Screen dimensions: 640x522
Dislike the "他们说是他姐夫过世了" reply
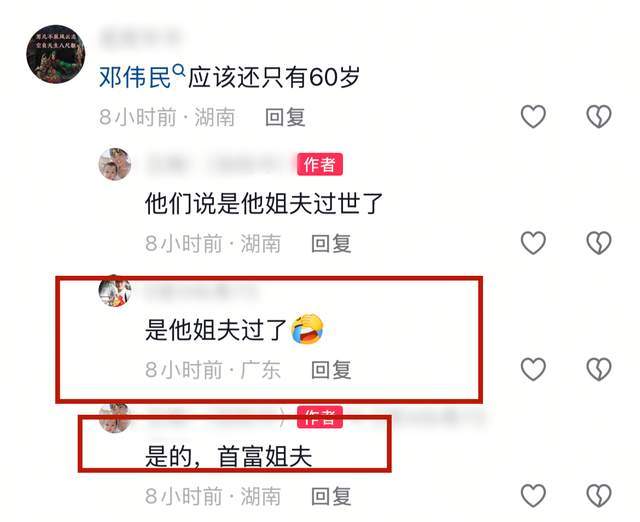[599, 243]
